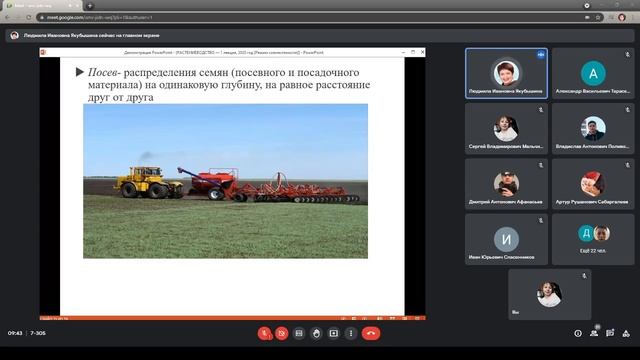Select your own 'Вы' video tile
The image size is (640, 360).
[x=549, y=294]
